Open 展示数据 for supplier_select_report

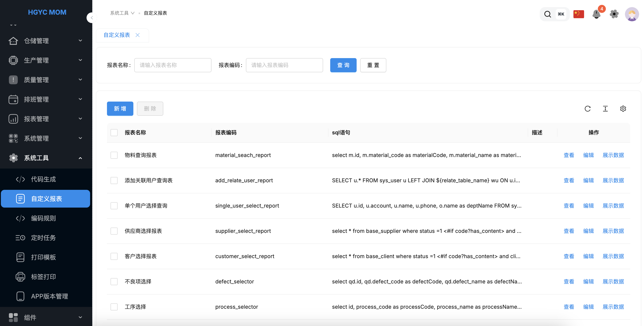click(x=613, y=231)
